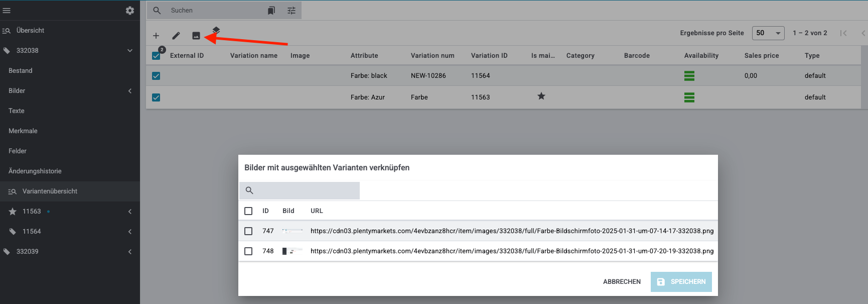Check the box for image 748
This screenshot has width=868, height=304.
(248, 251)
